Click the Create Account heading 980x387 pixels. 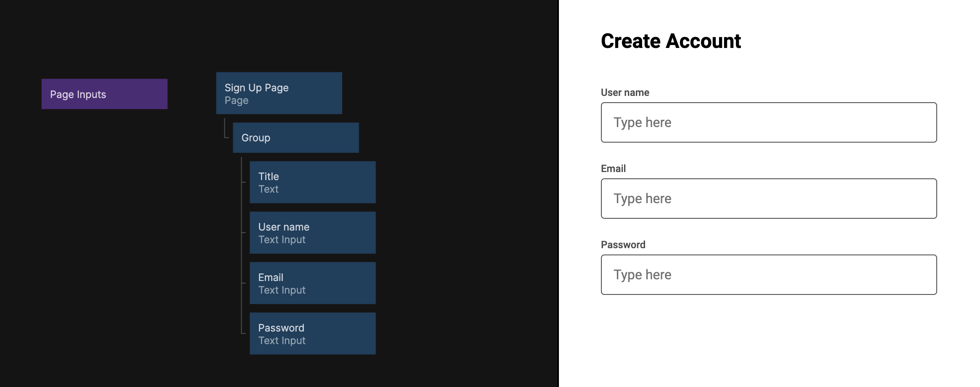click(671, 41)
